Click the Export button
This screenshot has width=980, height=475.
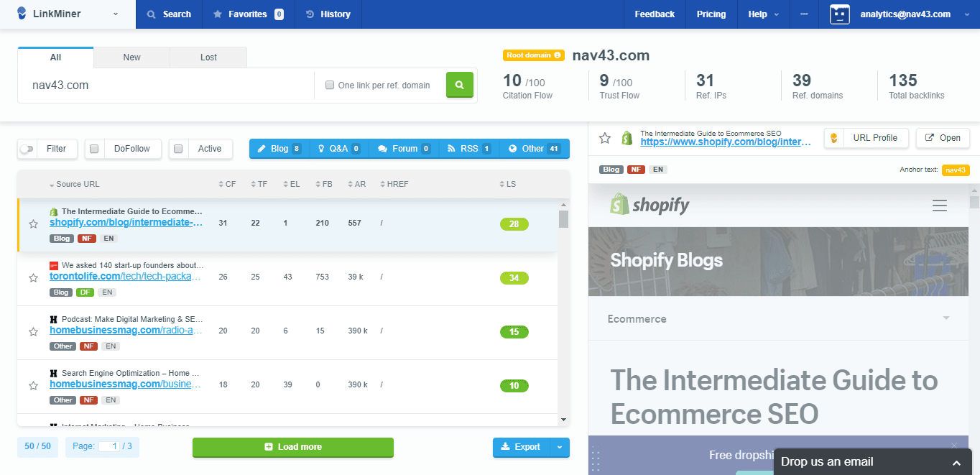tap(522, 447)
